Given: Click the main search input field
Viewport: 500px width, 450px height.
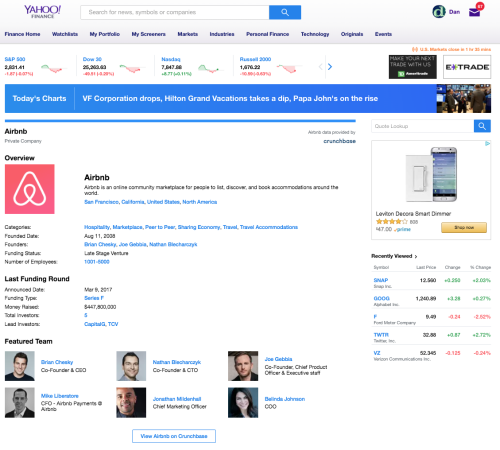Looking at the screenshot, I should [x=175, y=12].
